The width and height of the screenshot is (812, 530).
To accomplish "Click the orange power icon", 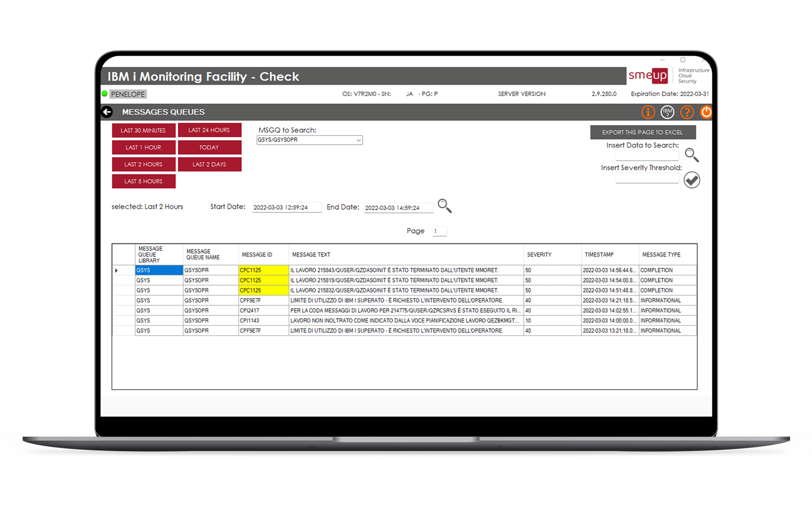I will pyautogui.click(x=706, y=112).
